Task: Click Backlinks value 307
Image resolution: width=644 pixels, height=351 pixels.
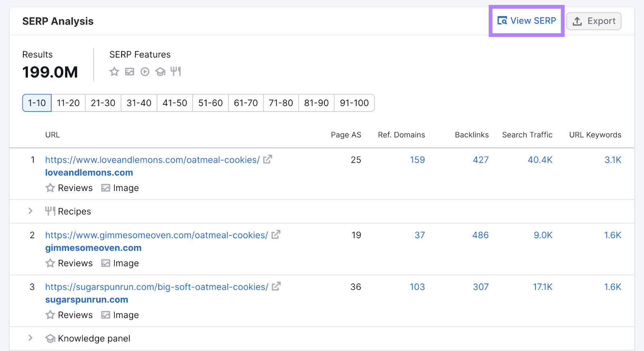Action: (x=481, y=287)
